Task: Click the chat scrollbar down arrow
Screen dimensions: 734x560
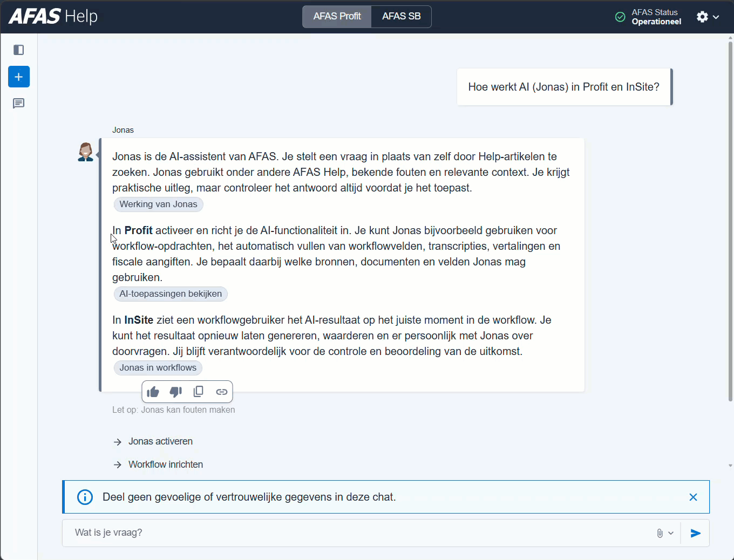Action: pyautogui.click(x=730, y=465)
